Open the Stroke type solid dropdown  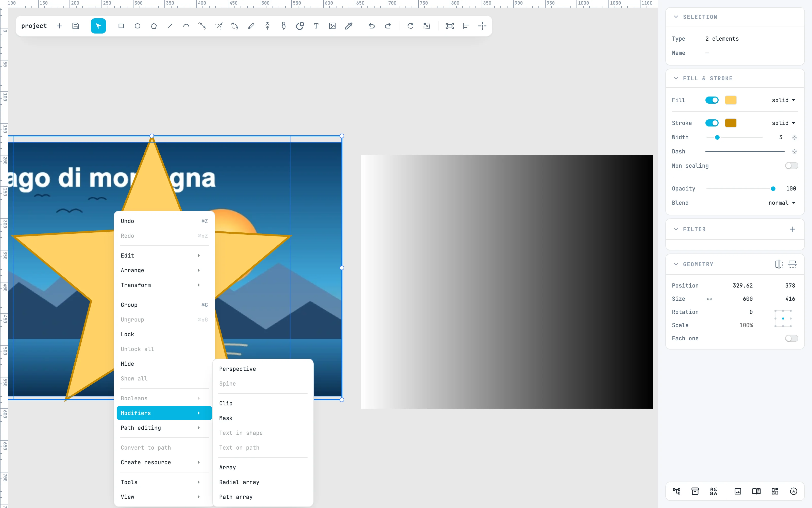(784, 123)
